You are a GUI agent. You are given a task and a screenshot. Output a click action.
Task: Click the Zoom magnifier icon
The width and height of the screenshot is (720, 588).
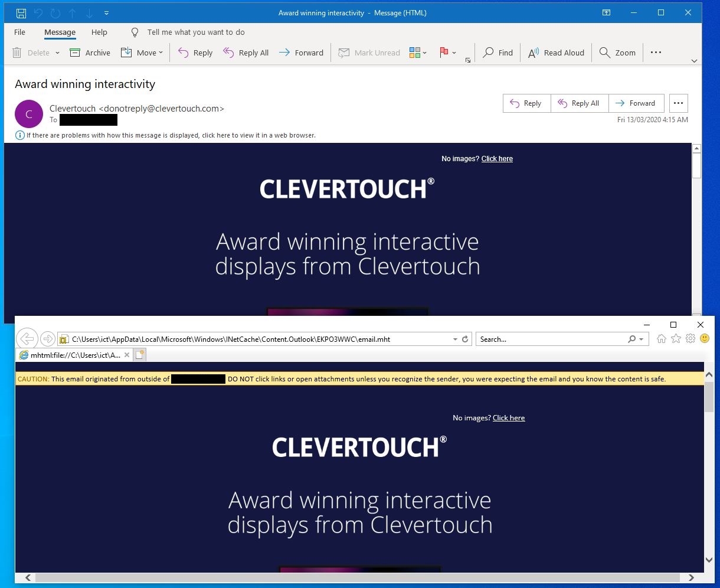click(x=604, y=53)
